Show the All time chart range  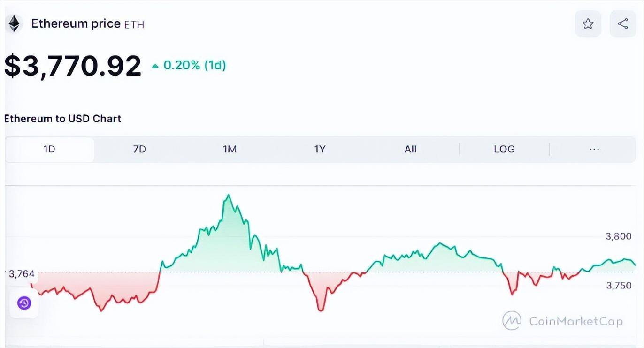410,149
